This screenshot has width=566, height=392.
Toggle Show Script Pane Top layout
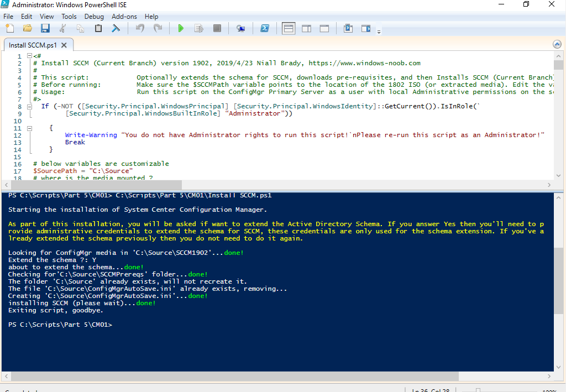click(289, 28)
